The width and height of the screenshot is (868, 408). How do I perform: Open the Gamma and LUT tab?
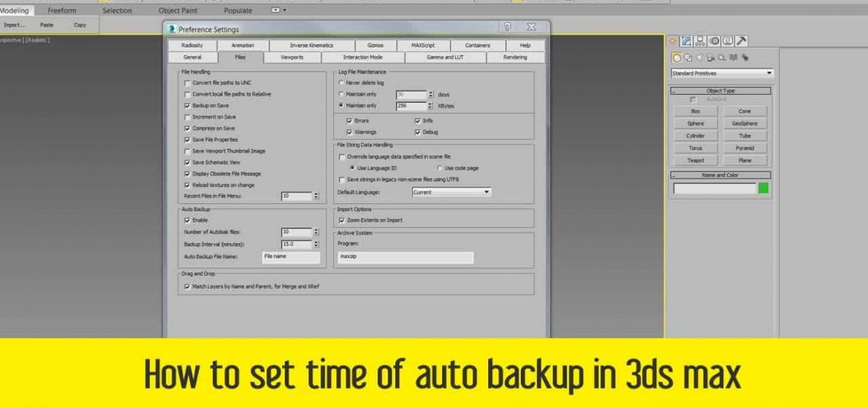[445, 57]
